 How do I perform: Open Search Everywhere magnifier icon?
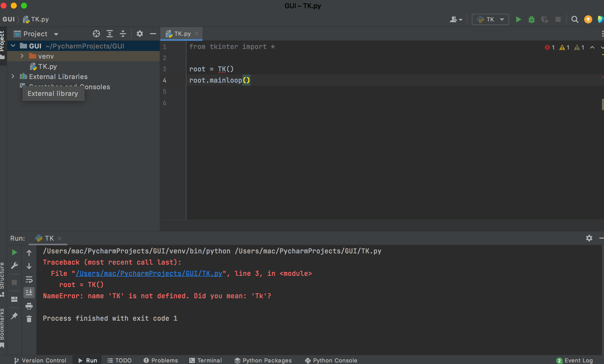pyautogui.click(x=575, y=19)
